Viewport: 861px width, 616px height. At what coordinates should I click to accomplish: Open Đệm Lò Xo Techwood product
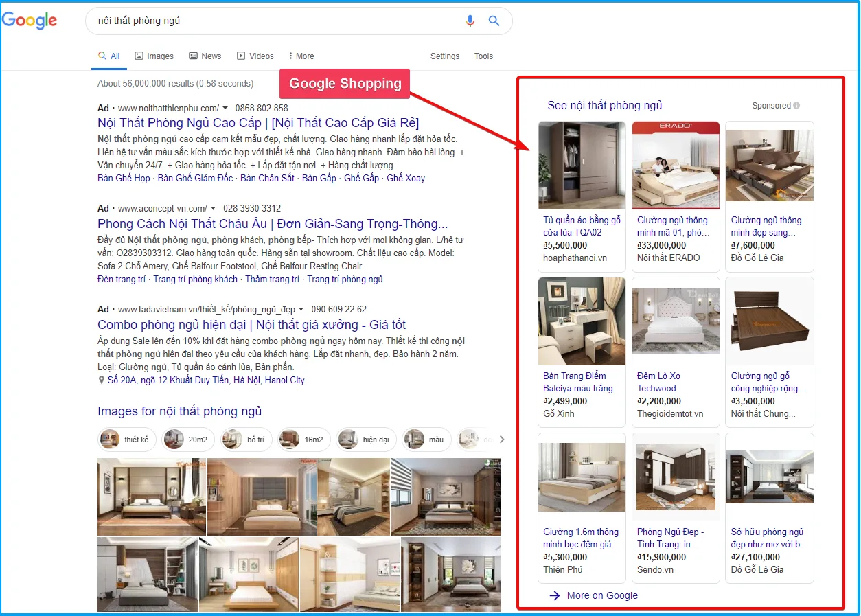click(x=676, y=352)
